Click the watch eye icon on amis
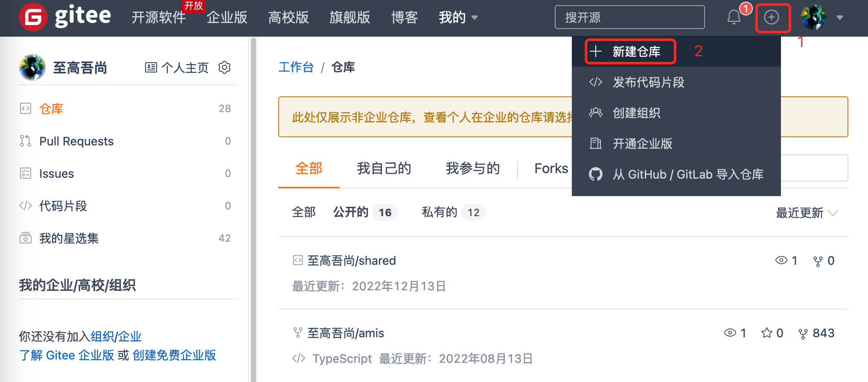This screenshot has height=382, width=868. click(x=730, y=333)
